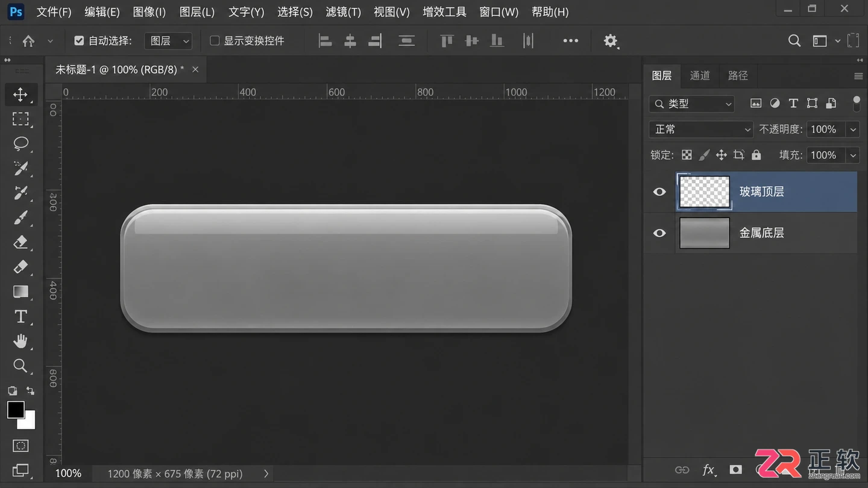Select the Hand tool
This screenshot has height=488, width=868.
[x=20, y=341]
